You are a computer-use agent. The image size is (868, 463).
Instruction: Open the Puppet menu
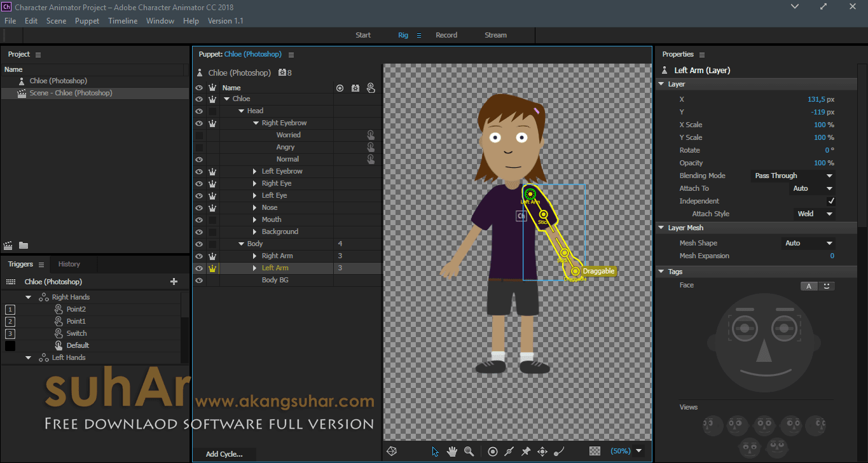(87, 21)
